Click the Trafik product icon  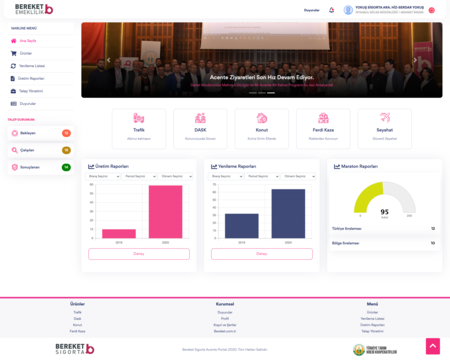[x=139, y=118]
